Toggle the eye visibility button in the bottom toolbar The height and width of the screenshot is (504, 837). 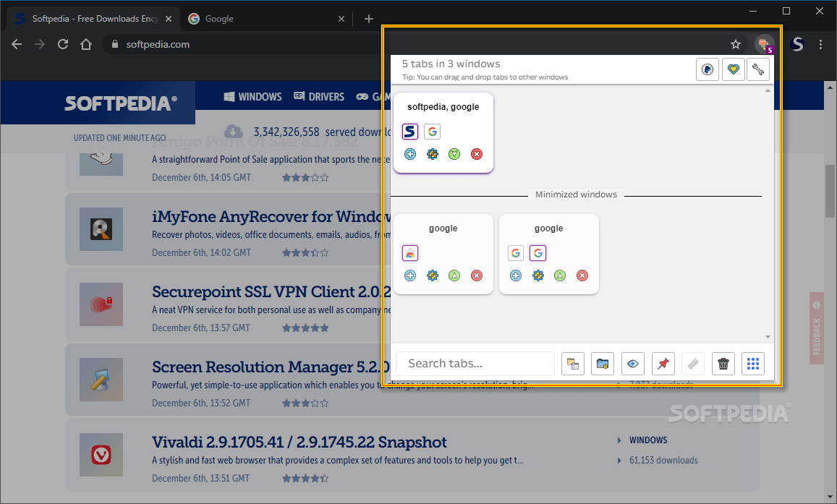(x=632, y=364)
